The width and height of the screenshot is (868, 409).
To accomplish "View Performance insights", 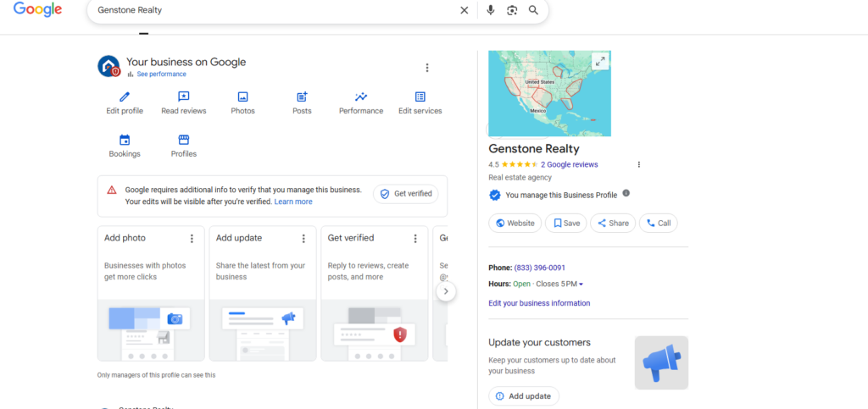I will point(361,103).
